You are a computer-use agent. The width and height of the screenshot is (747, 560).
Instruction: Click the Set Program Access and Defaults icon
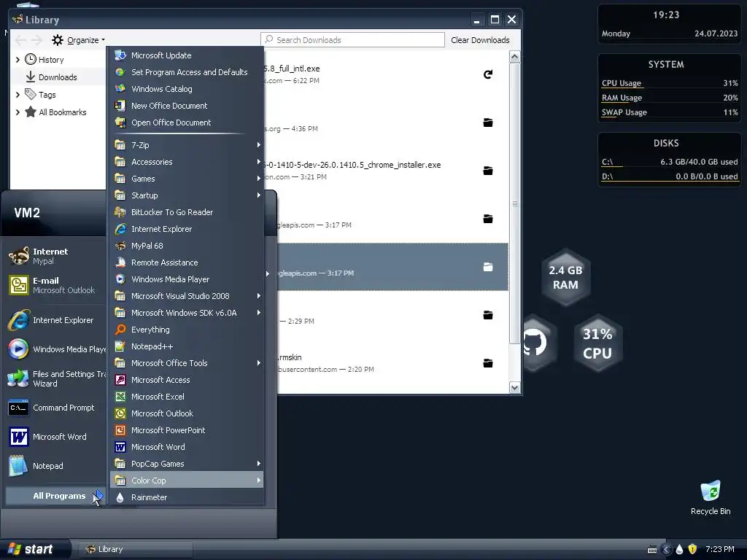click(x=120, y=72)
